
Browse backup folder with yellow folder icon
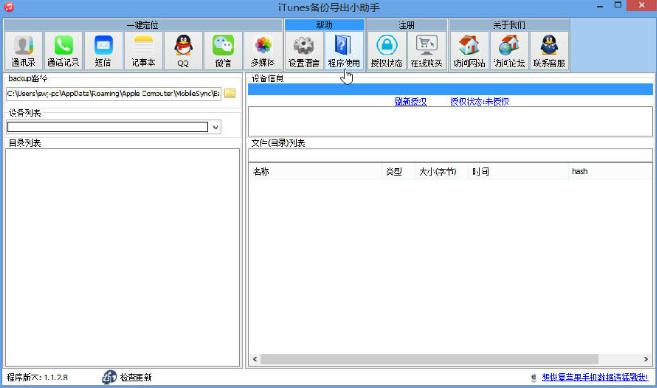point(230,93)
